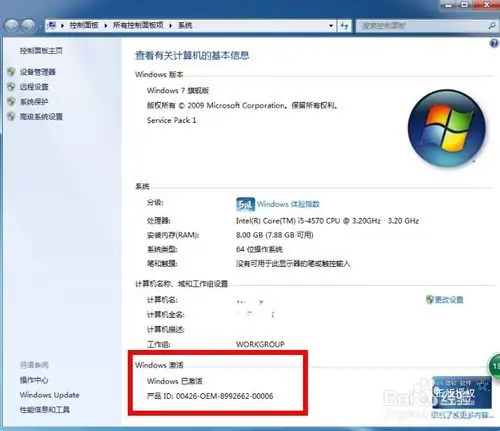The height and width of the screenshot is (431, 500).
Task: Select 所有控制面板项 in the breadcrumb path
Action: click(138, 25)
